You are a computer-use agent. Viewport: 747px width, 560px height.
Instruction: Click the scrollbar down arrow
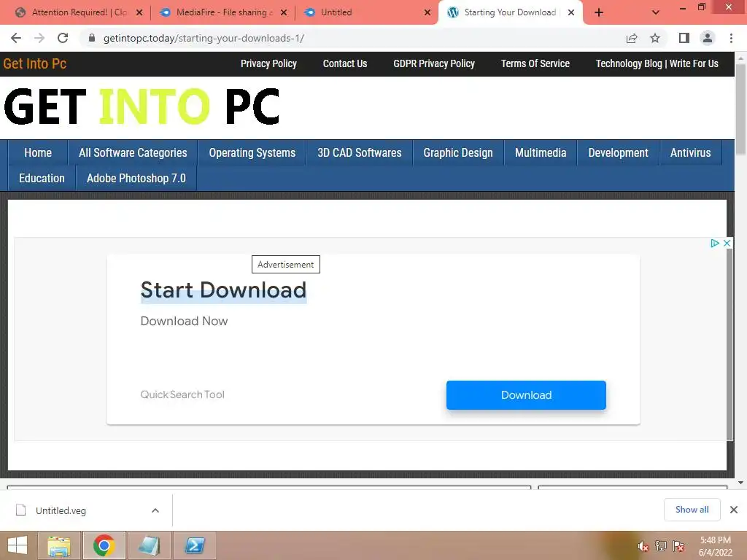pyautogui.click(x=740, y=483)
